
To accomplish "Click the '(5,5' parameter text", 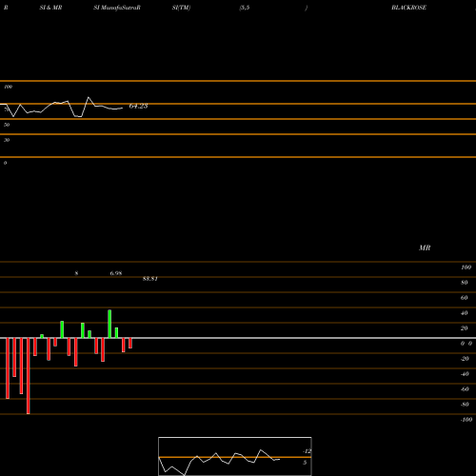I will coord(245,8).
